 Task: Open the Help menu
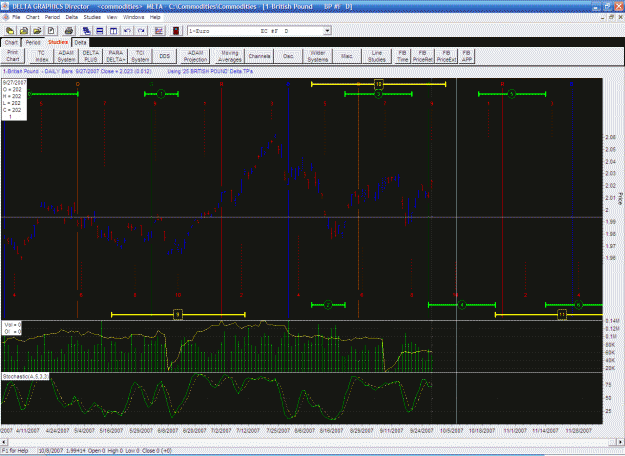tap(155, 17)
